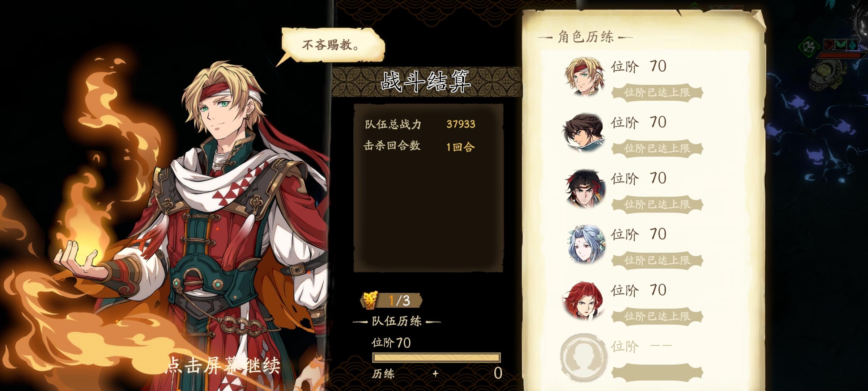Click the 角色历练 panel header
The height and width of the screenshot is (391, 868).
point(585,37)
